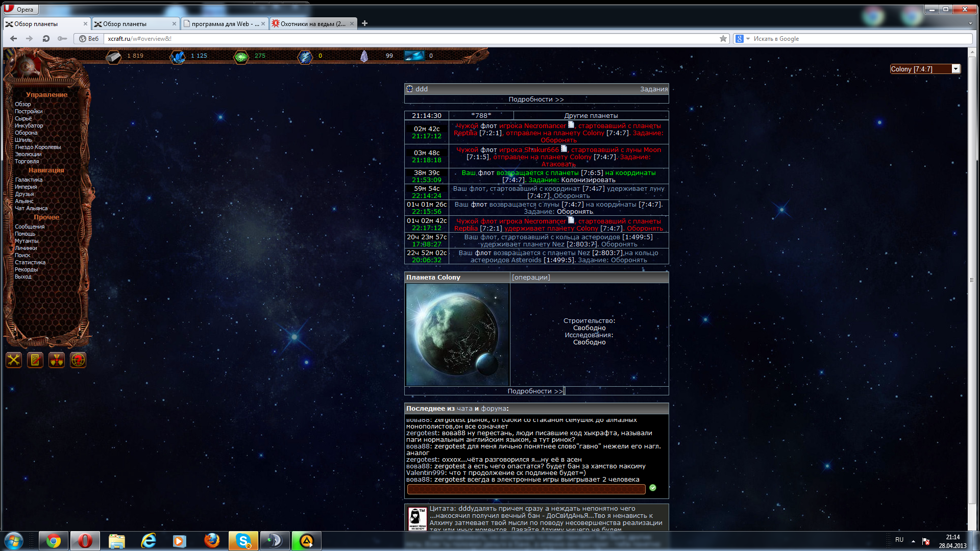Image resolution: width=980 pixels, height=551 pixels.
Task: Open message icon next to Shakur666
Action: click(564, 149)
